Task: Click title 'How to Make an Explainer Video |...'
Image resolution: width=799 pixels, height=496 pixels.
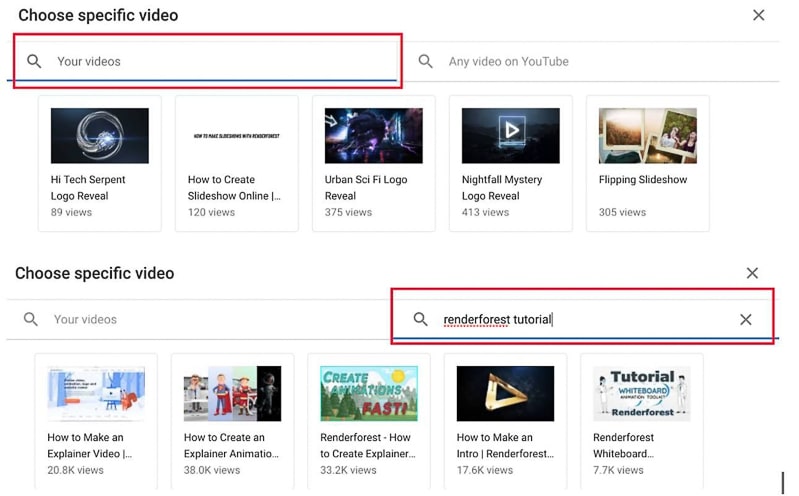Action: click(90, 446)
